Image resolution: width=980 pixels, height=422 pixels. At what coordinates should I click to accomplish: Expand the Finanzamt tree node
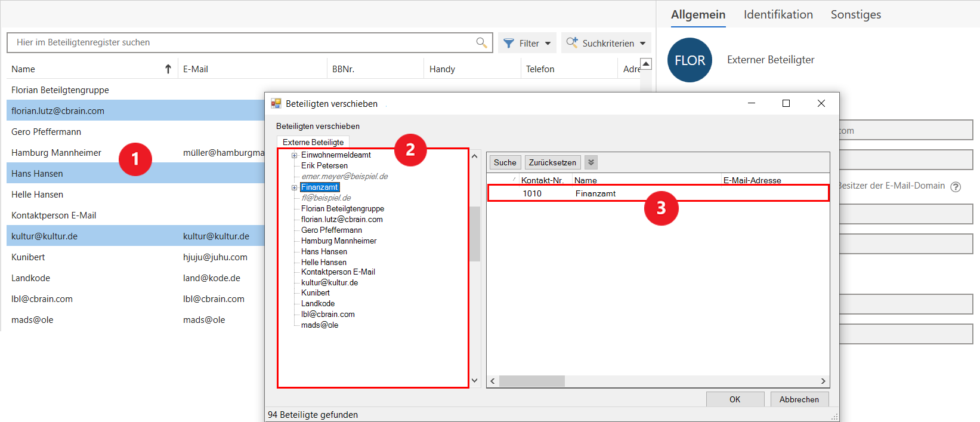(x=294, y=187)
